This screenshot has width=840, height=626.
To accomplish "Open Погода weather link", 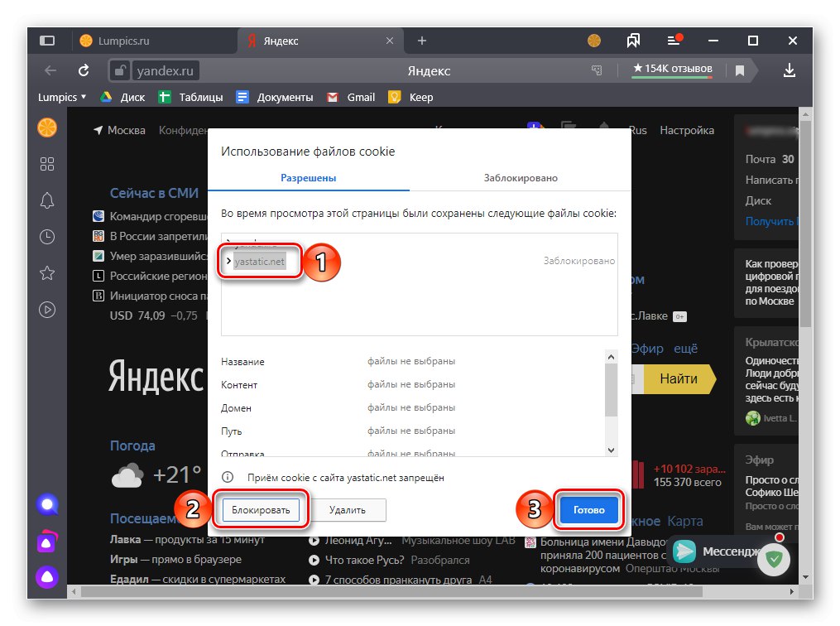I will (132, 445).
